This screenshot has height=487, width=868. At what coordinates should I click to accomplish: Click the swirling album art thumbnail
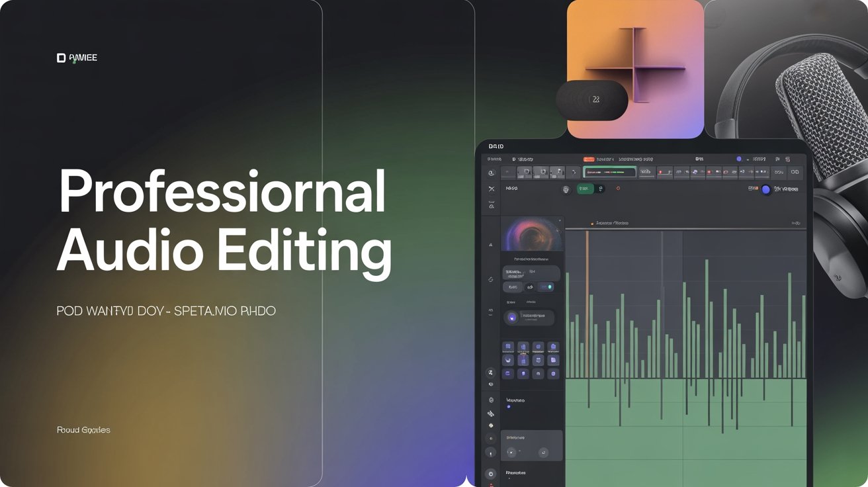(533, 242)
